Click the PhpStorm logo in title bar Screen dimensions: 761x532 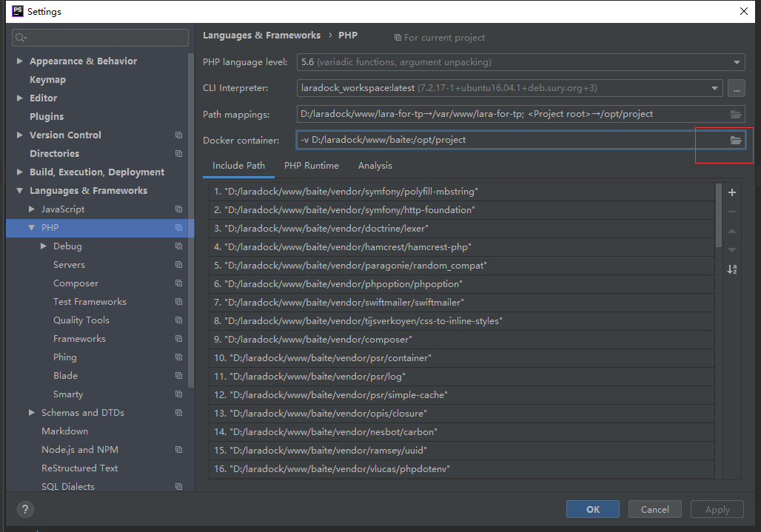[18, 11]
